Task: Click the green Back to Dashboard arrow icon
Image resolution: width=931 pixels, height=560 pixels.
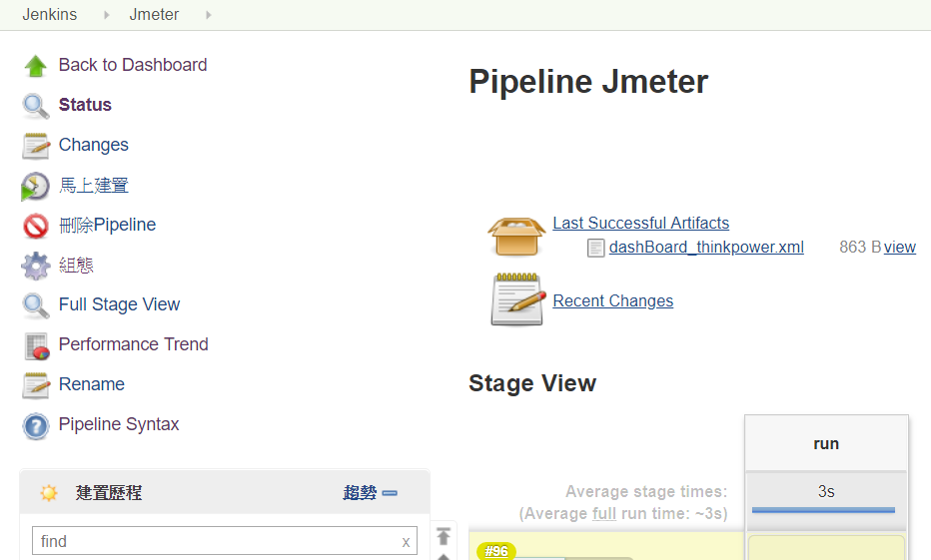Action: tap(36, 65)
